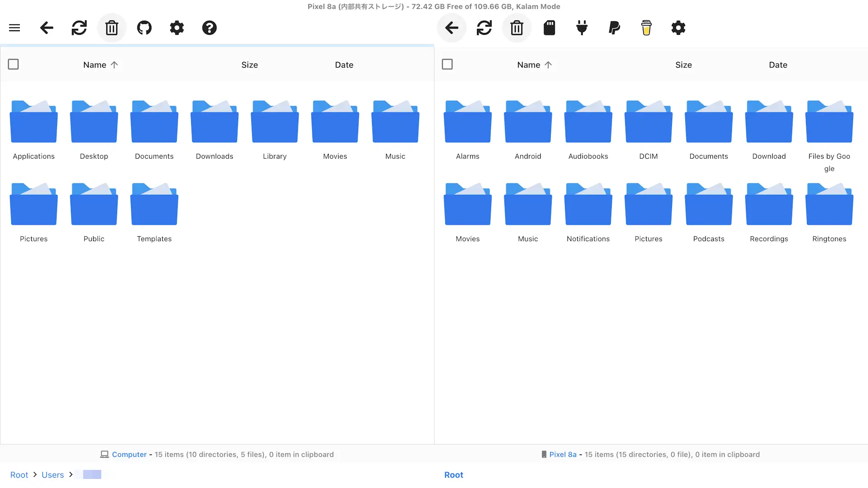The height and width of the screenshot is (488, 868).
Task: Switch storage with the SD card icon
Action: click(549, 28)
